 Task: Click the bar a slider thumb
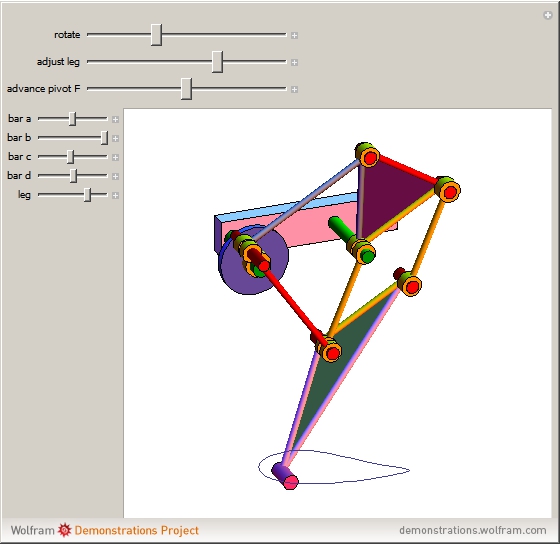(72, 119)
